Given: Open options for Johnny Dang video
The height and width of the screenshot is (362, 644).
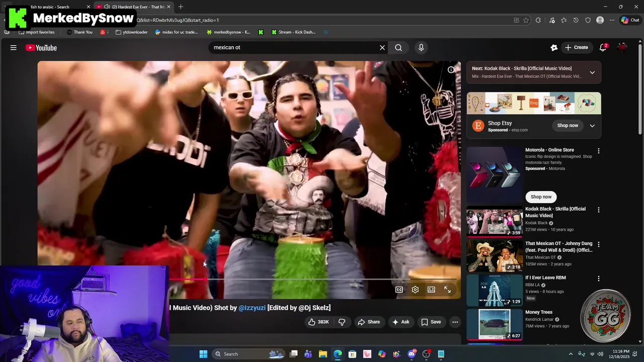Looking at the screenshot, I should [598, 244].
